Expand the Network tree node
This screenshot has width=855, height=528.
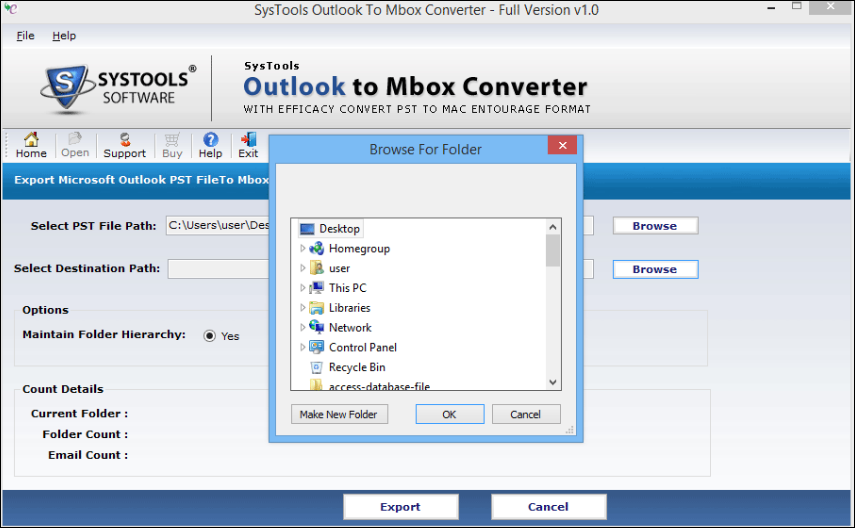click(303, 327)
